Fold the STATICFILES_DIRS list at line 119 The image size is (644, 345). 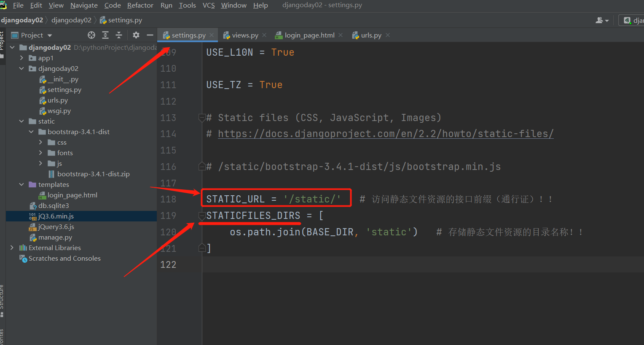(x=202, y=216)
